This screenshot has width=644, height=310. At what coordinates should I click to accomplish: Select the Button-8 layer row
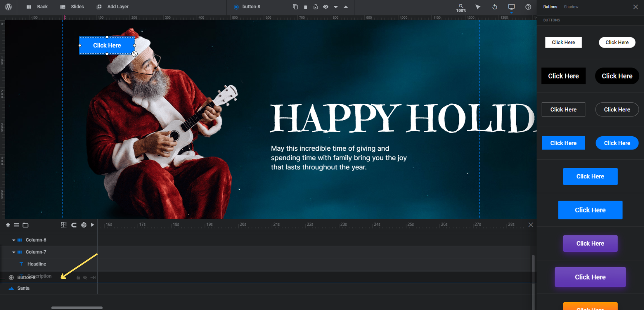coord(49,277)
